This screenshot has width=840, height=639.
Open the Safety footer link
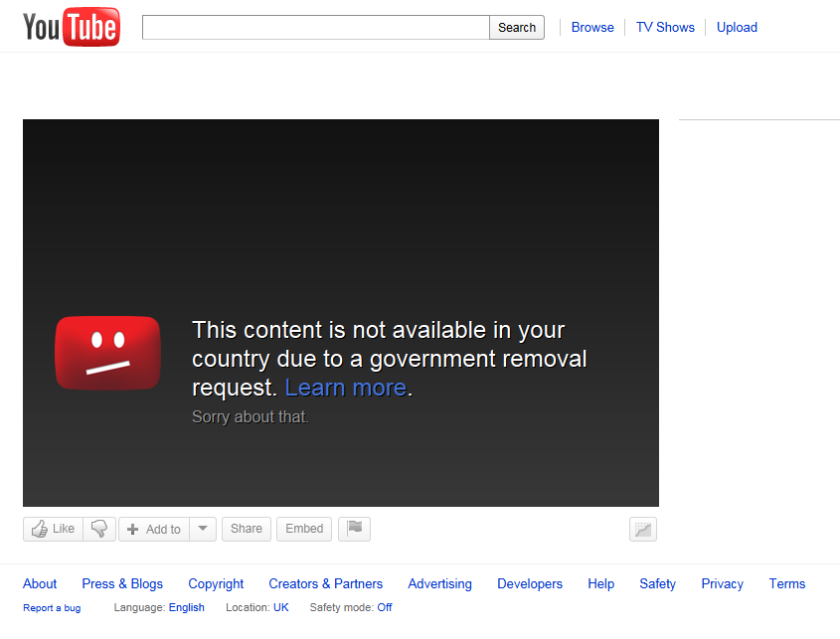(x=658, y=583)
